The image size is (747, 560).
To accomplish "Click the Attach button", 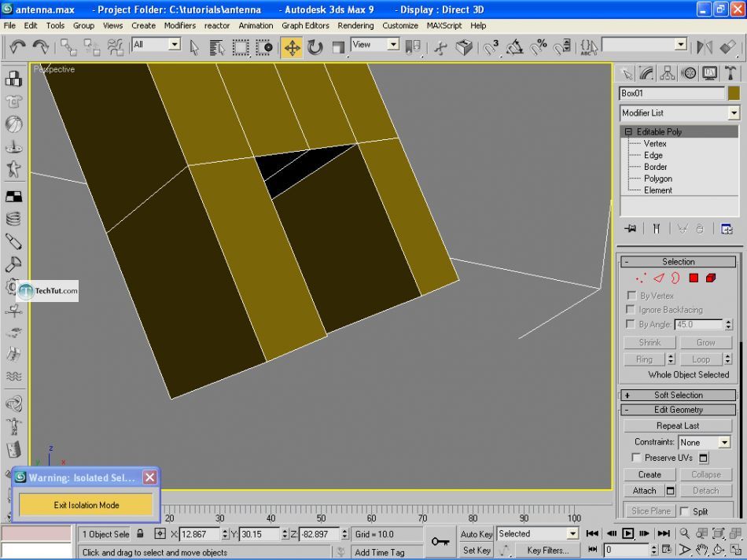I will [x=645, y=491].
